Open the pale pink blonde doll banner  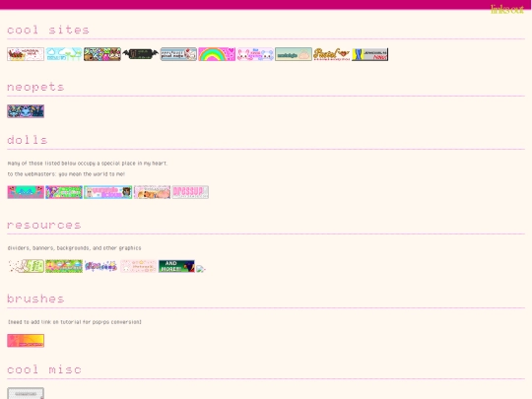(152, 192)
